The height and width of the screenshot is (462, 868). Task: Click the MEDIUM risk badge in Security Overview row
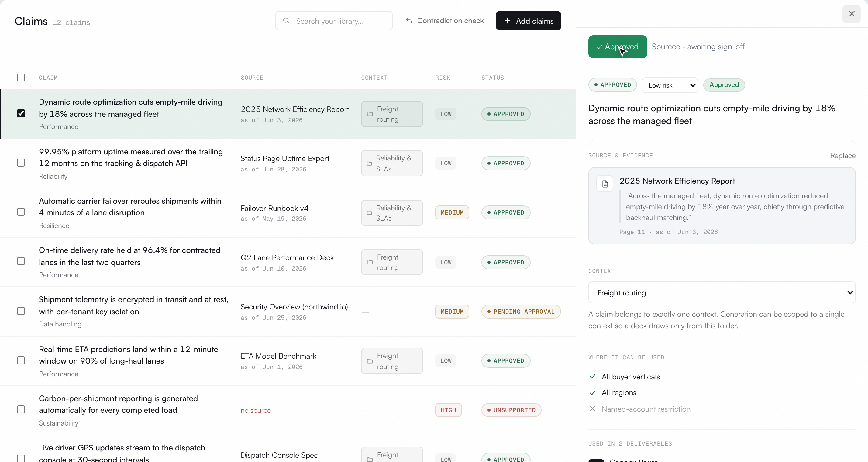(x=452, y=312)
